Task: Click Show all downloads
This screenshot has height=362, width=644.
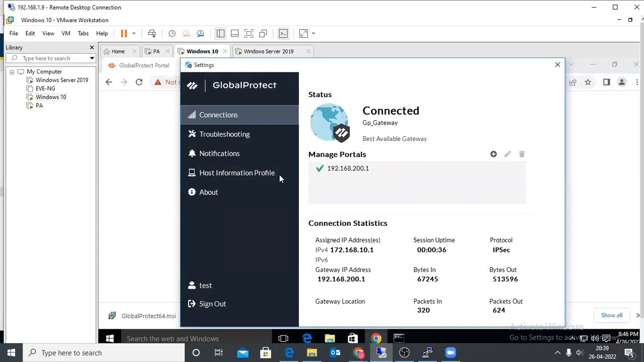Action: pyautogui.click(x=612, y=315)
